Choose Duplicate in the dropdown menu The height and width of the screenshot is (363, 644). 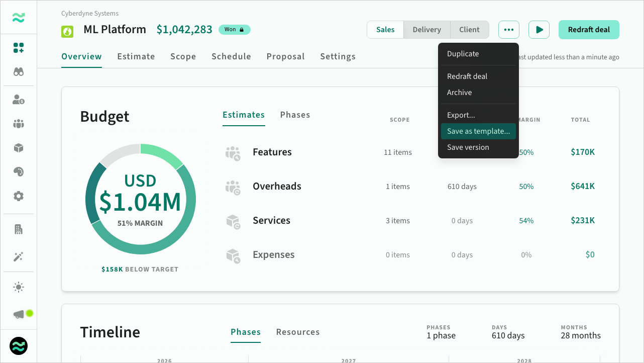coord(463,54)
